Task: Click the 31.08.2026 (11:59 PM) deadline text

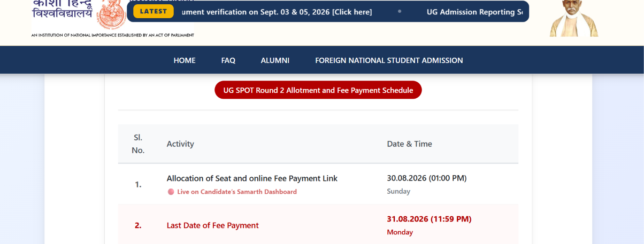Action: point(429,219)
